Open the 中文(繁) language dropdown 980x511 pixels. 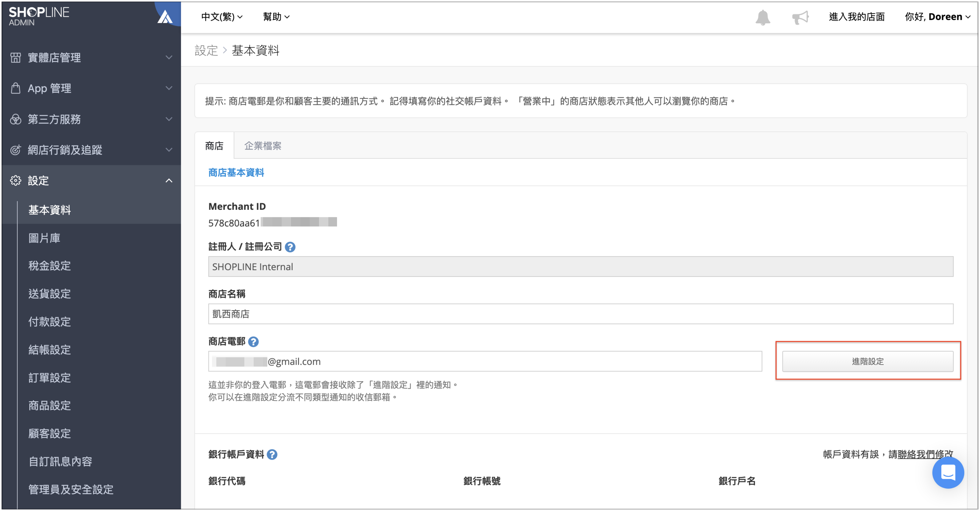tap(222, 17)
